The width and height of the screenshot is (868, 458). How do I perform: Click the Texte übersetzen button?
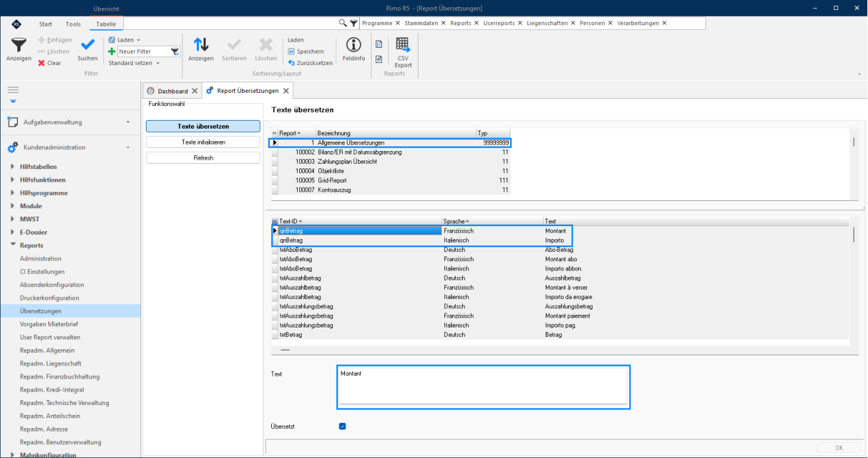[x=203, y=126]
